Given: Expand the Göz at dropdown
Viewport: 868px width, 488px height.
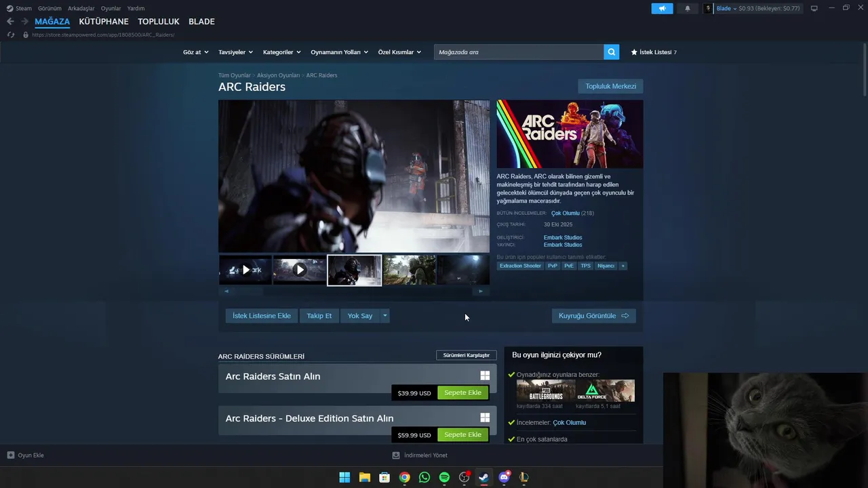Looking at the screenshot, I should coord(195,52).
